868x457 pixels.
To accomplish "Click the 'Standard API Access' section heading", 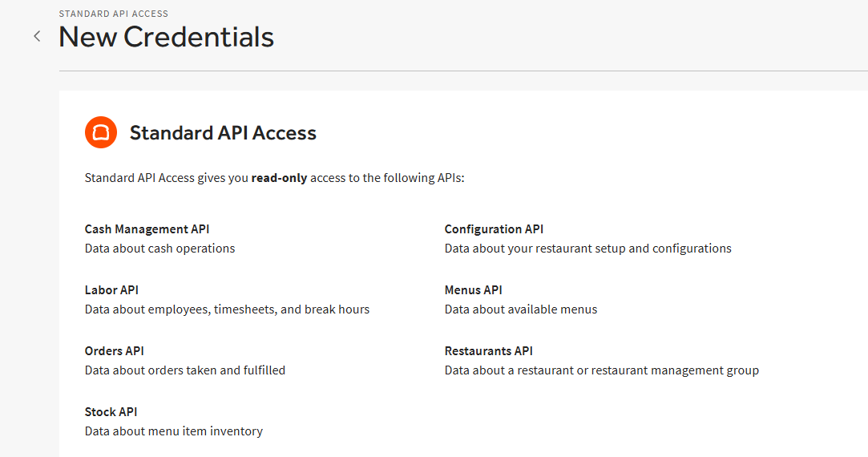I will [x=223, y=133].
